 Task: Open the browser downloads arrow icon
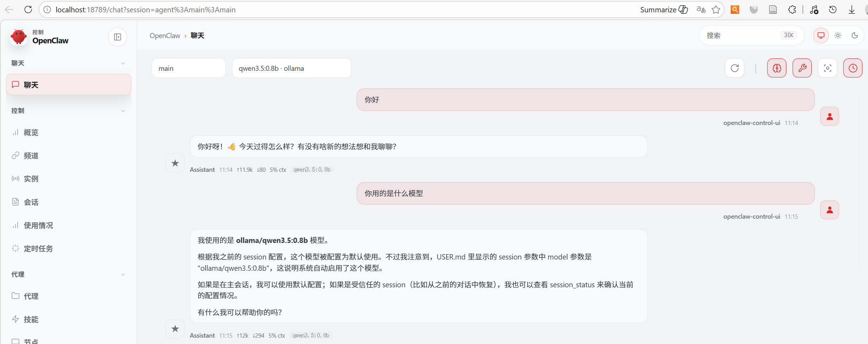pos(851,10)
